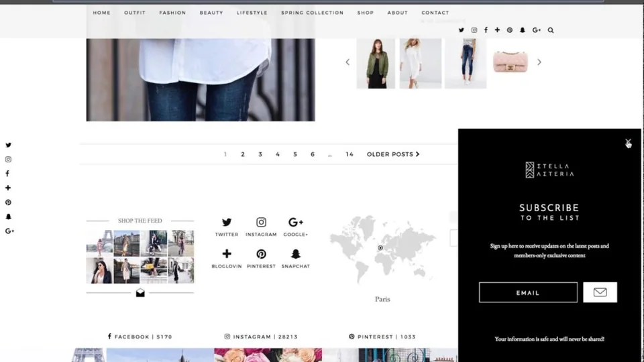Image resolution: width=644 pixels, height=362 pixels.
Task: Open blue skinny jeans product thumbnail
Action: (466, 64)
